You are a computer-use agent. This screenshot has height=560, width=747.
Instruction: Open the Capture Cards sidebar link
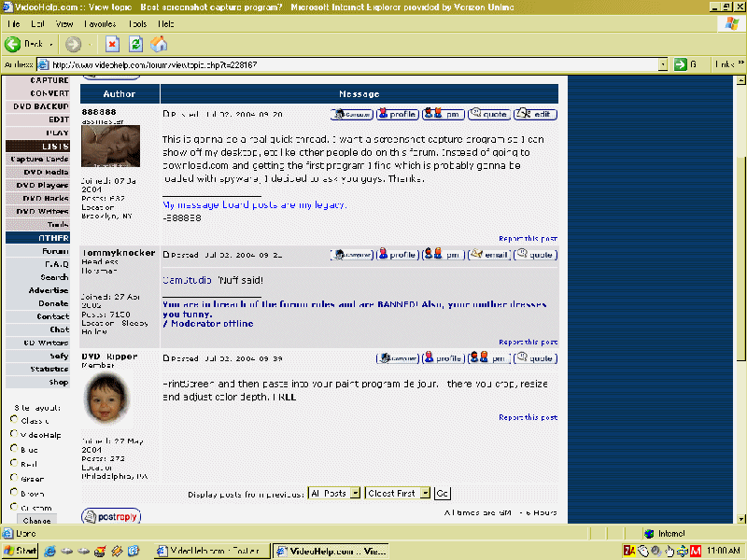click(x=39, y=159)
